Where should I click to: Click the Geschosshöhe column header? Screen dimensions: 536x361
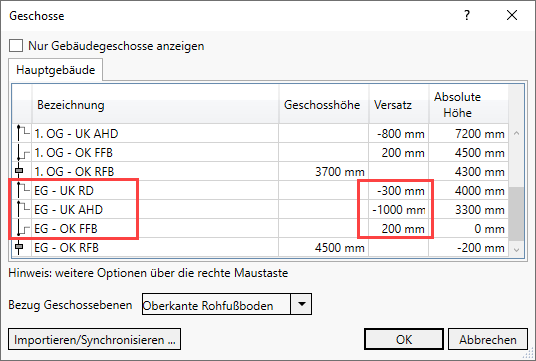click(324, 104)
